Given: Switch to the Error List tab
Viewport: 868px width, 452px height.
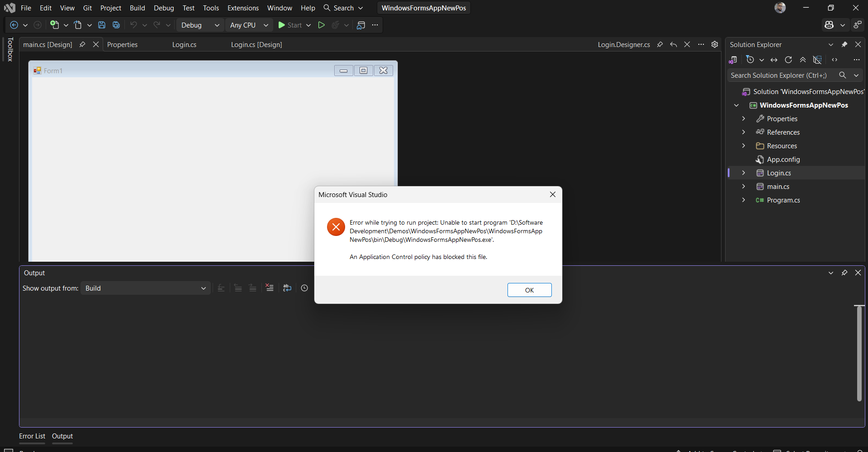Looking at the screenshot, I should (32, 436).
